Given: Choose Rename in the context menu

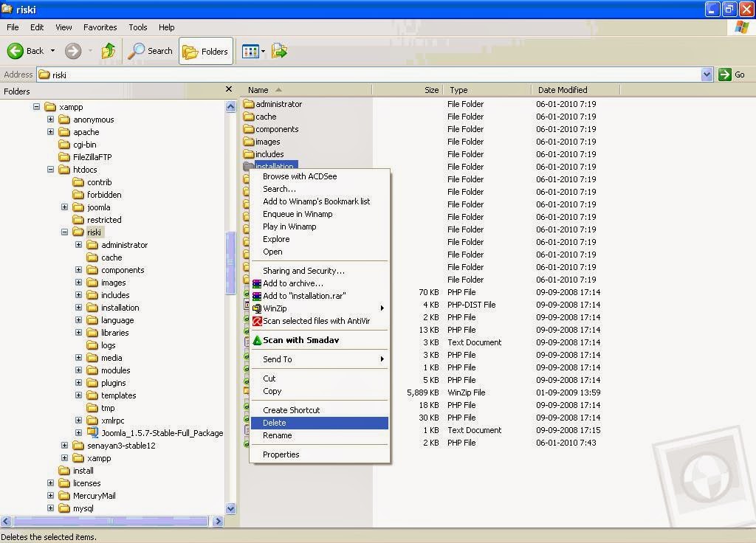Looking at the screenshot, I should (x=320, y=435).
